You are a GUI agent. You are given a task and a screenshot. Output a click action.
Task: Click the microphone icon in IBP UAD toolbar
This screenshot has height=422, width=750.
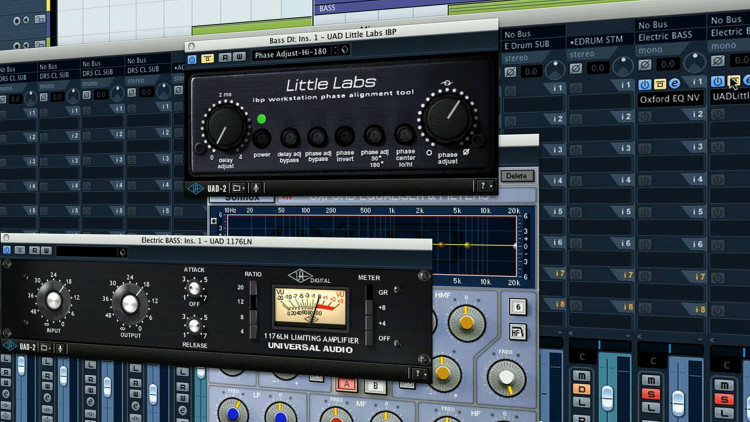(x=256, y=188)
